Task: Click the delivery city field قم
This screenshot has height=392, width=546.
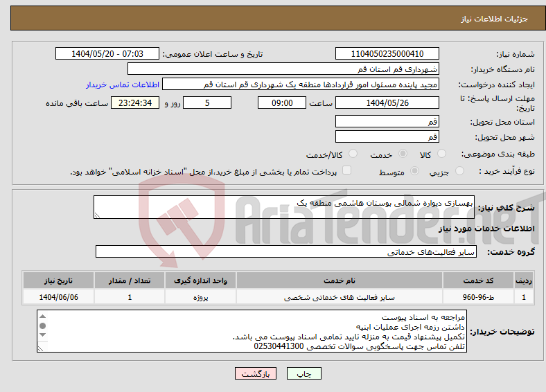Action: (x=387, y=136)
